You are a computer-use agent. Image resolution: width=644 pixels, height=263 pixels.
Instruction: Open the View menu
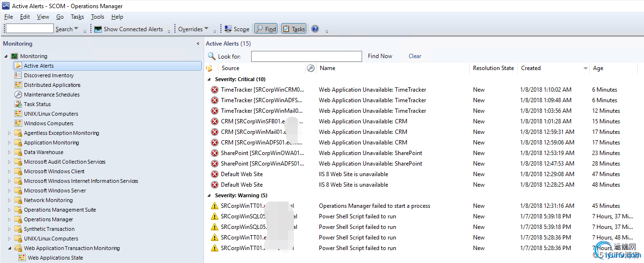point(43,17)
